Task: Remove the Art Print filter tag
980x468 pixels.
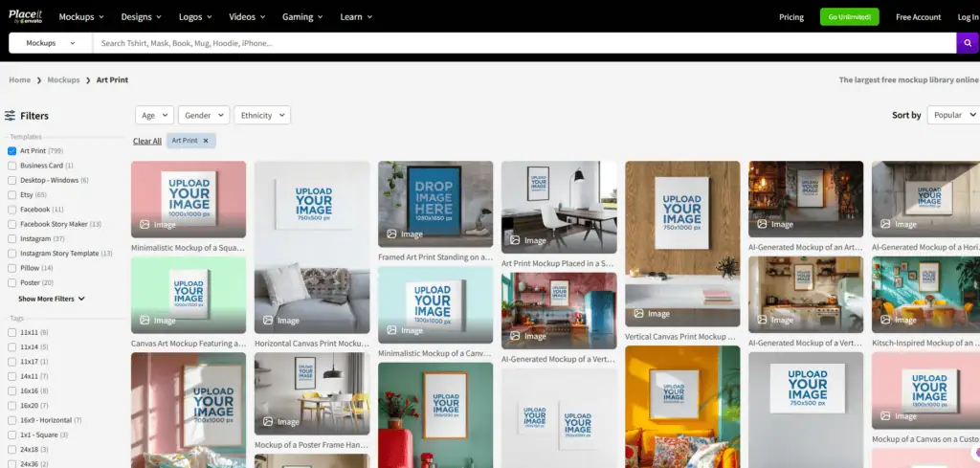Action: click(x=206, y=141)
